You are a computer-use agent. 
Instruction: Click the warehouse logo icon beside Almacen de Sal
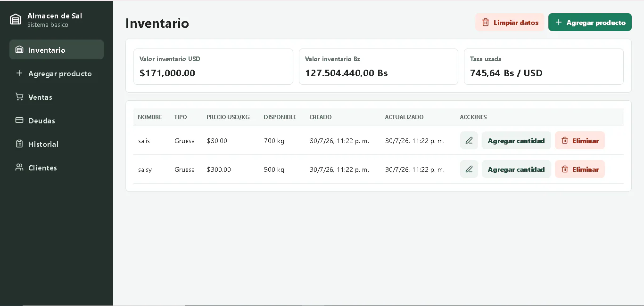tap(16, 19)
